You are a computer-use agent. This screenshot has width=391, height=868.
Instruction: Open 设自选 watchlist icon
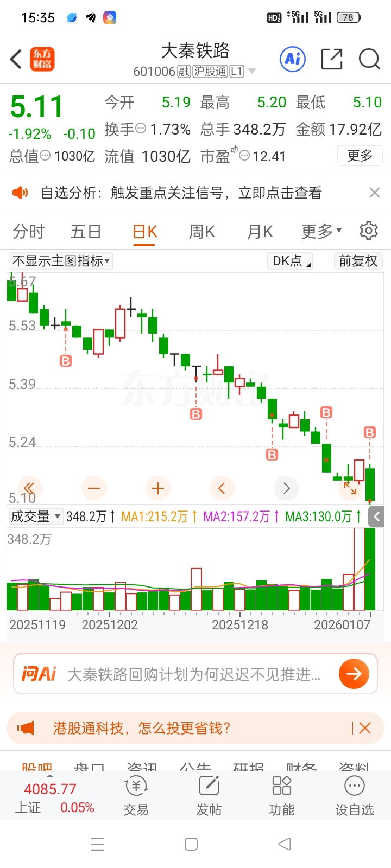point(354,796)
